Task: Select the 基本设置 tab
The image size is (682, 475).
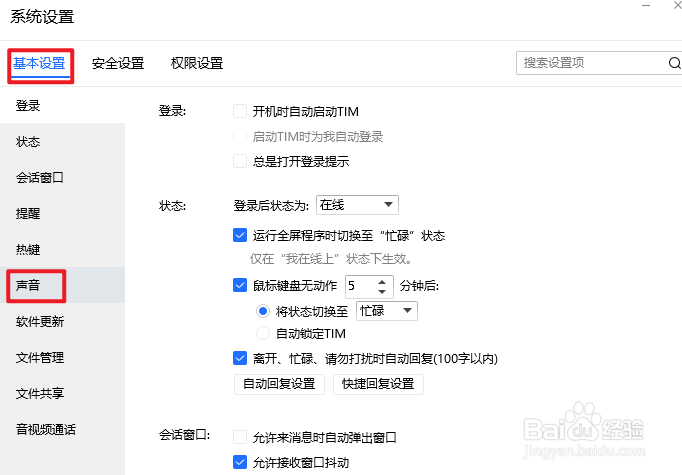Action: [x=39, y=64]
